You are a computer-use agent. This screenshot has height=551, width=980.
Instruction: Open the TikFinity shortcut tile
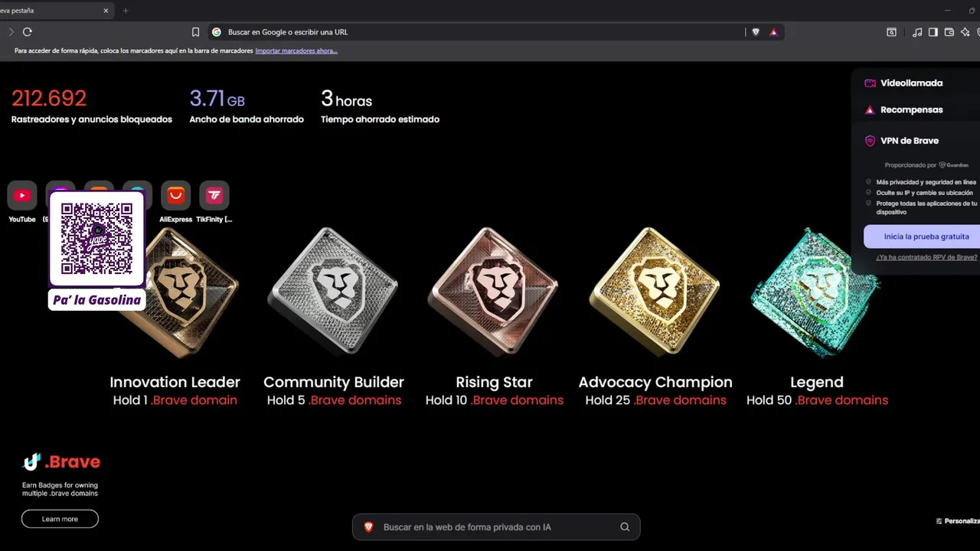coord(214,202)
